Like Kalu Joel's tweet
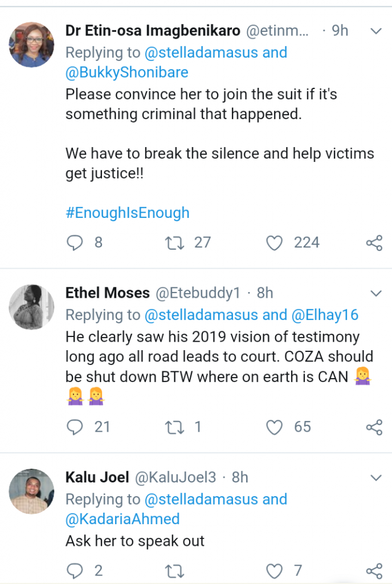Screen dimensions: 392x584 point(275,570)
